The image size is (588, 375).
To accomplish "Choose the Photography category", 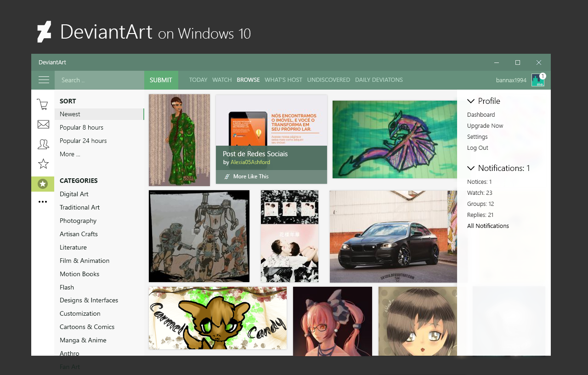I will [x=78, y=221].
